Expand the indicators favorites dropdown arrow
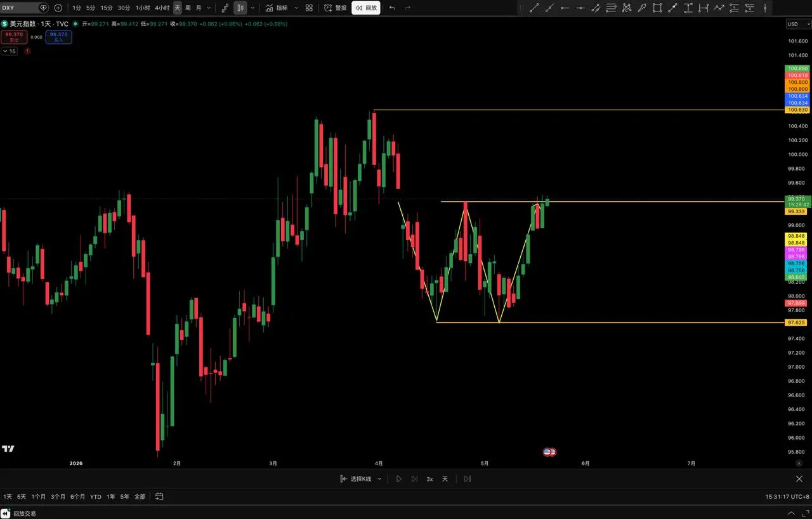The image size is (812, 519). [x=296, y=8]
